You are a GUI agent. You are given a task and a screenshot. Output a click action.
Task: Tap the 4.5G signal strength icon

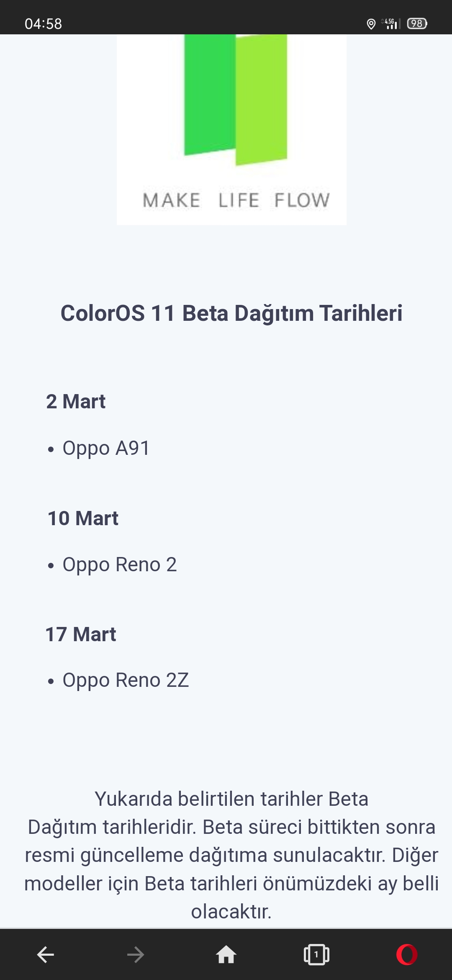[391, 23]
